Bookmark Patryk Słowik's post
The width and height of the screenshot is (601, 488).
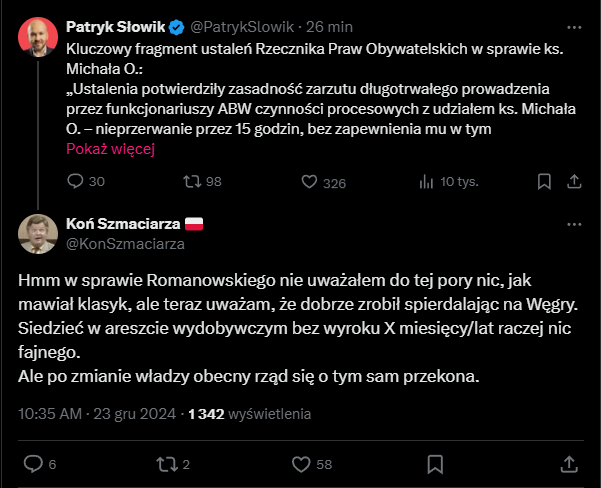pos(544,182)
